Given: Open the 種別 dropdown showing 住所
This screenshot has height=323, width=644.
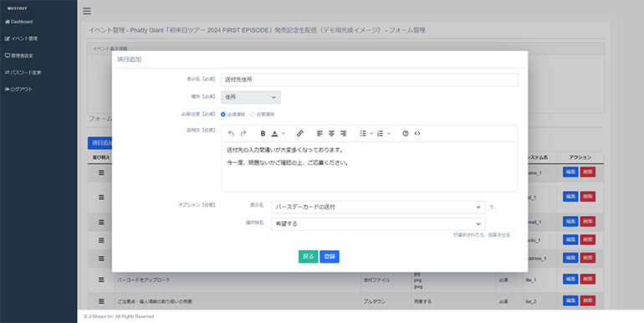Looking at the screenshot, I should coord(251,97).
